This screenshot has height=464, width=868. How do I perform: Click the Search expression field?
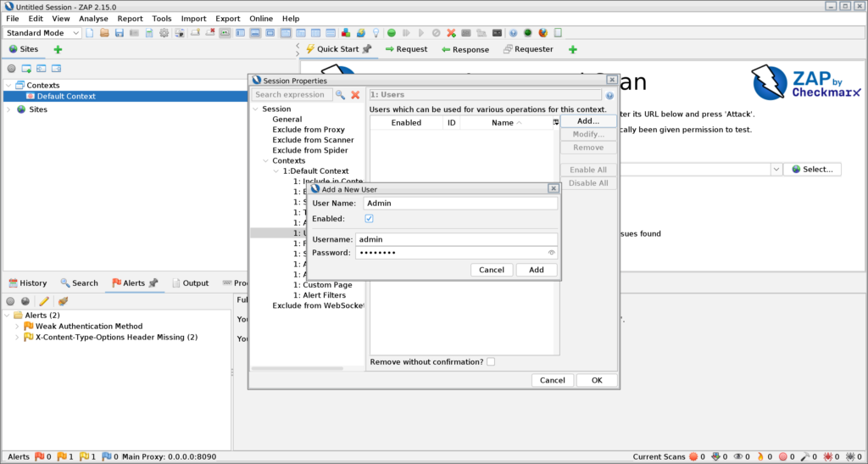coord(292,95)
